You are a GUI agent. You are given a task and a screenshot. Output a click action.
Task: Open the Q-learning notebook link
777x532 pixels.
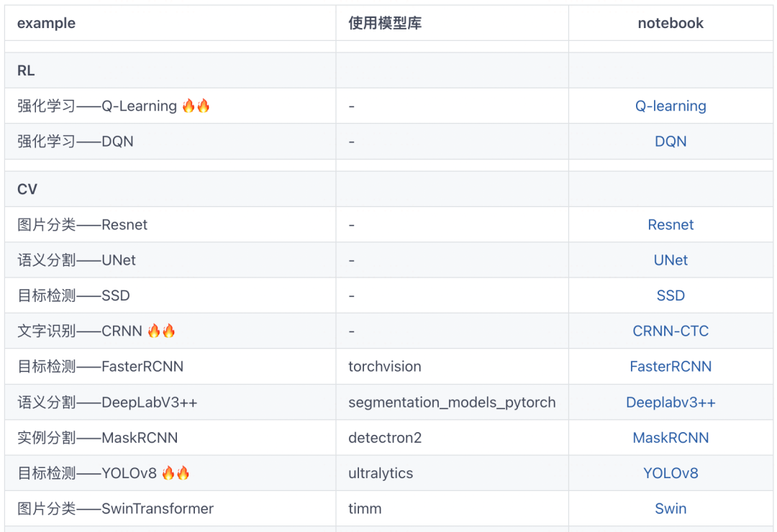(x=671, y=106)
